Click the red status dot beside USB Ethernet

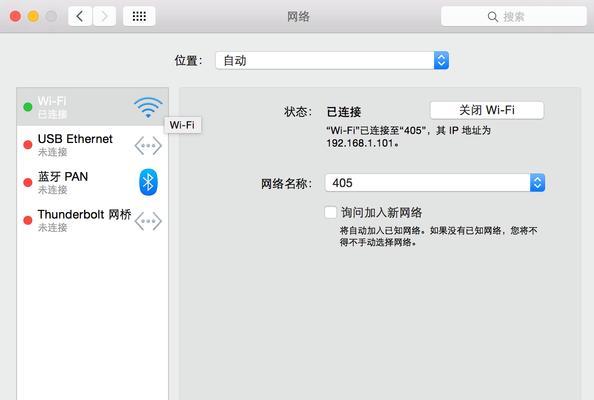28,145
